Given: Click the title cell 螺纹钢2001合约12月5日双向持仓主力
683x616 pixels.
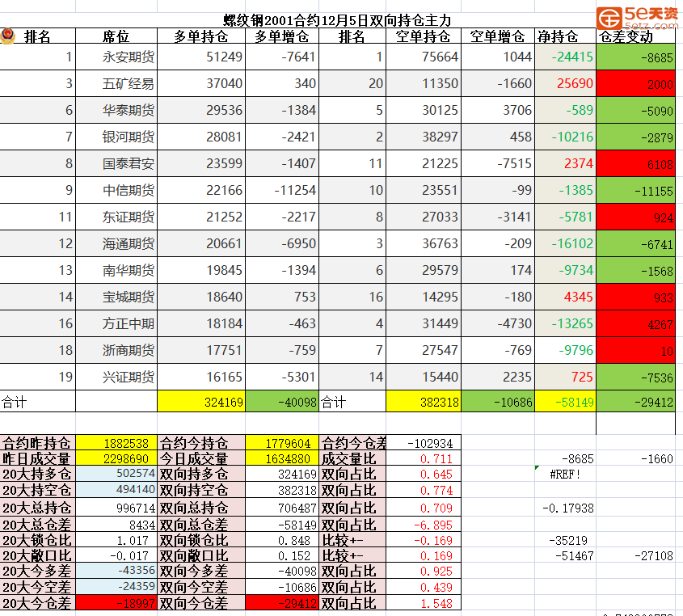Looking at the screenshot, I should (337, 20).
